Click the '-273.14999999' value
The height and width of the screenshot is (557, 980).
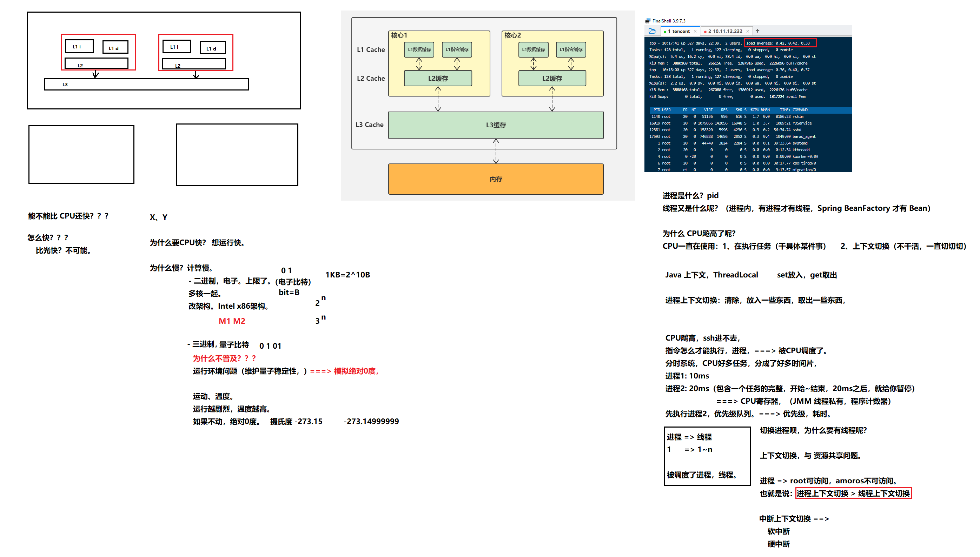coord(371,422)
